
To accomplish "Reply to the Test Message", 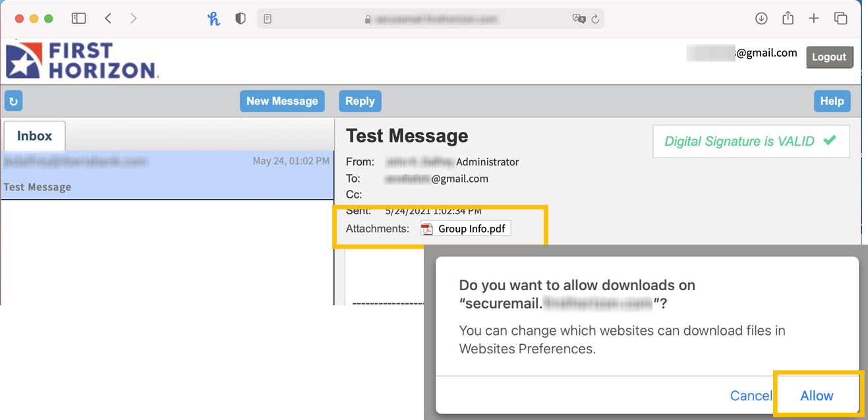I will point(360,101).
